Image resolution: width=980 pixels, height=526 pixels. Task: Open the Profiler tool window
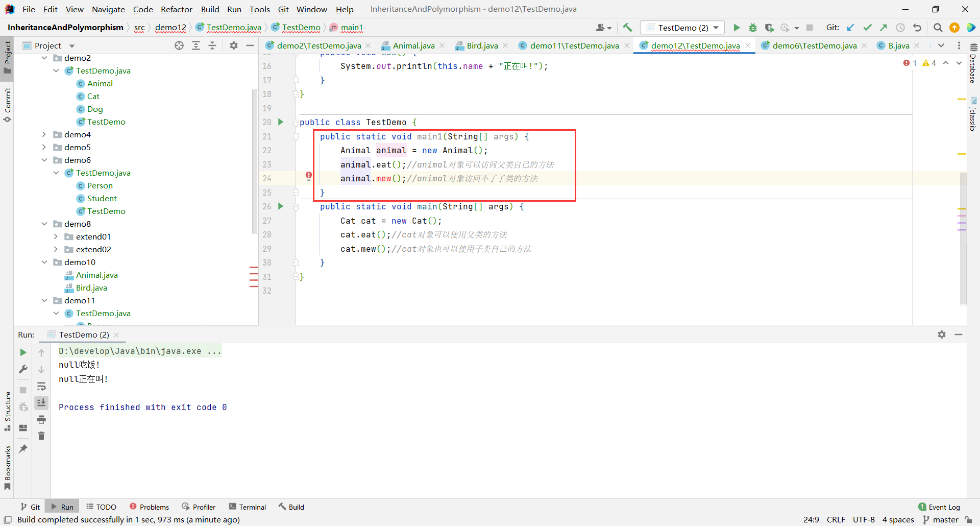[199, 507]
